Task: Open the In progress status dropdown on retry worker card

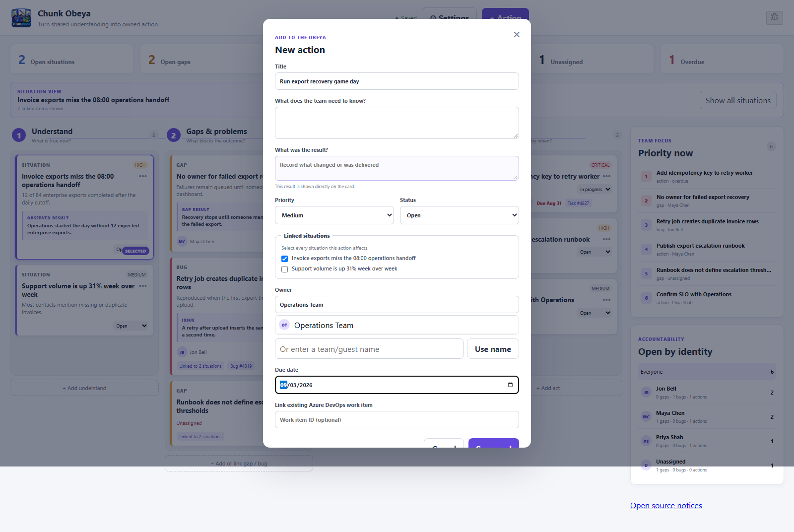Action: coord(595,190)
